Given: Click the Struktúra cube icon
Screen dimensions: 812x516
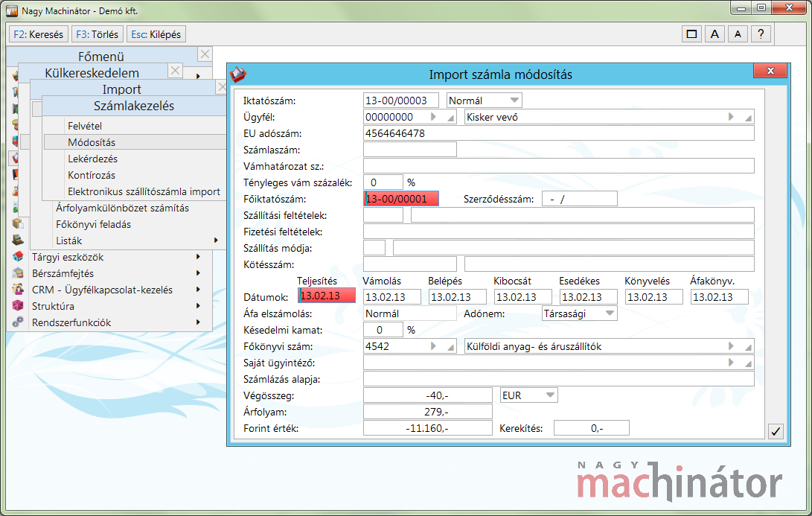Looking at the screenshot, I should [18, 306].
